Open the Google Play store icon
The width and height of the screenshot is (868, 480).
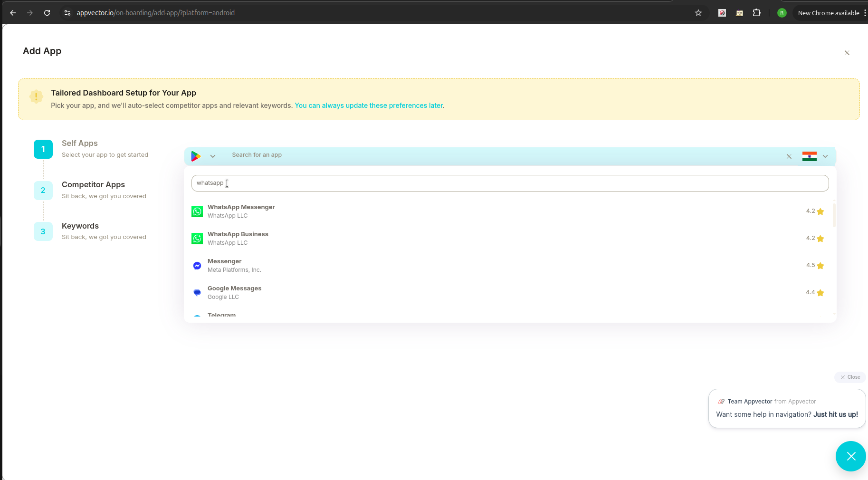(196, 156)
